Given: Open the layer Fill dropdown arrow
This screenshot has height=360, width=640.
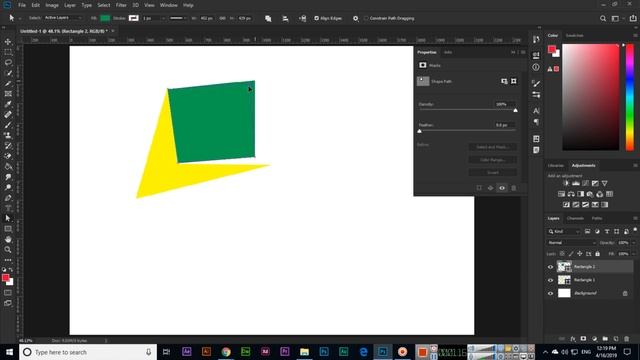Looking at the screenshot, I should pyautogui.click(x=634, y=254).
